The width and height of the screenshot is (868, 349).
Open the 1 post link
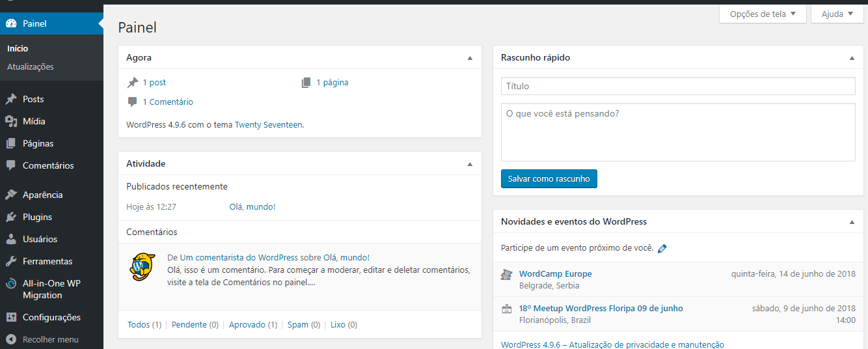[x=154, y=83]
